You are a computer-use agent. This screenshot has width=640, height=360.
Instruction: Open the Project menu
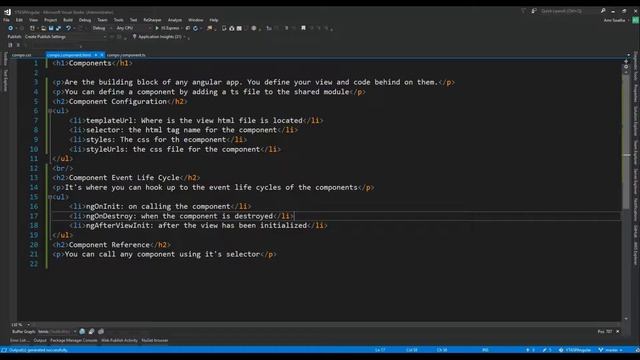[51, 20]
